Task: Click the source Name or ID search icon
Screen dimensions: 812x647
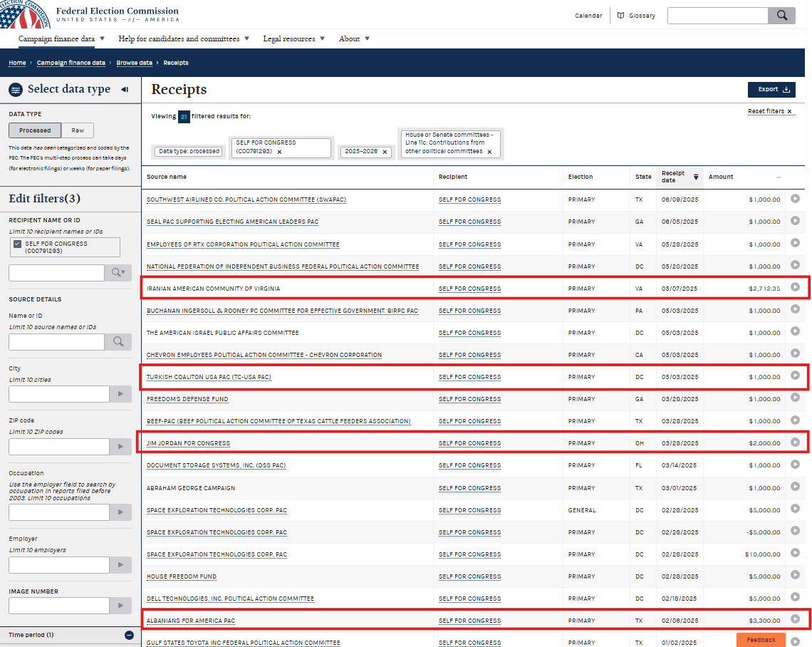Action: (118, 342)
